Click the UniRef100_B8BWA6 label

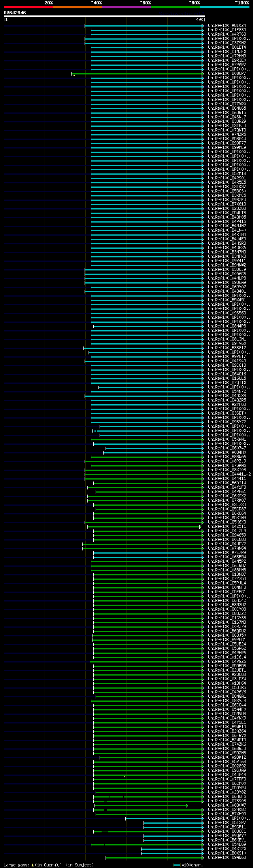pyautogui.click(x=227, y=457)
